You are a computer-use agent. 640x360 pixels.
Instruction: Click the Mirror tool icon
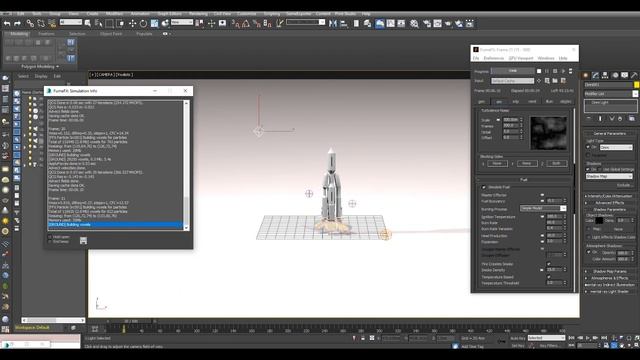333,24
